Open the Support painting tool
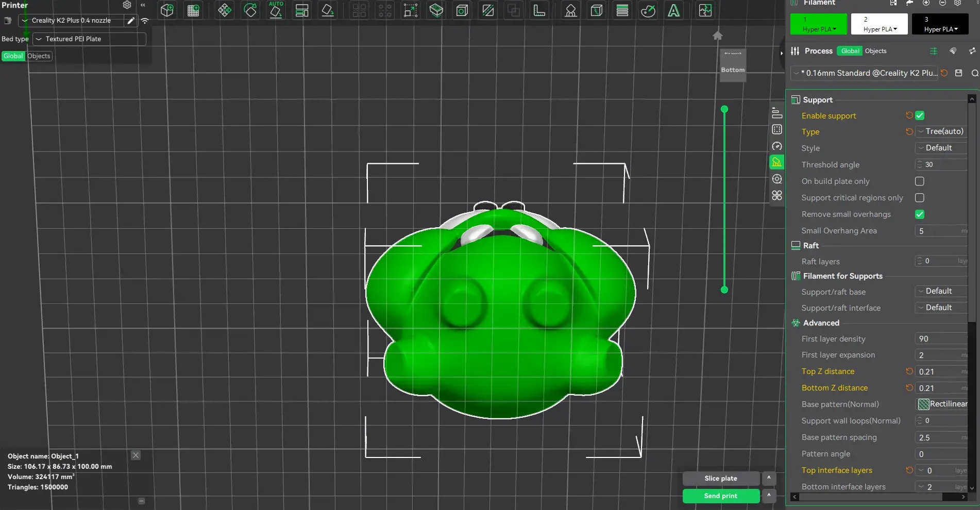The height and width of the screenshot is (510, 980). (570, 10)
